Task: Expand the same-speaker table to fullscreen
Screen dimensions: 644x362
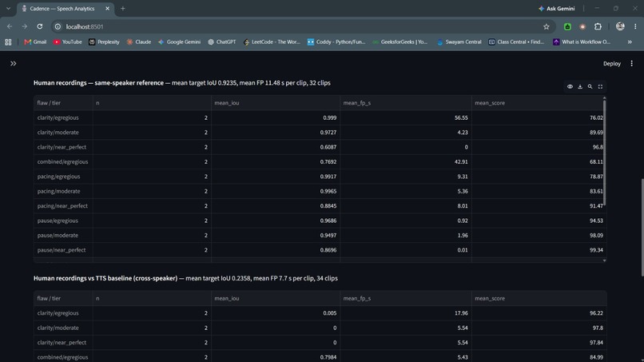Action: point(600,86)
